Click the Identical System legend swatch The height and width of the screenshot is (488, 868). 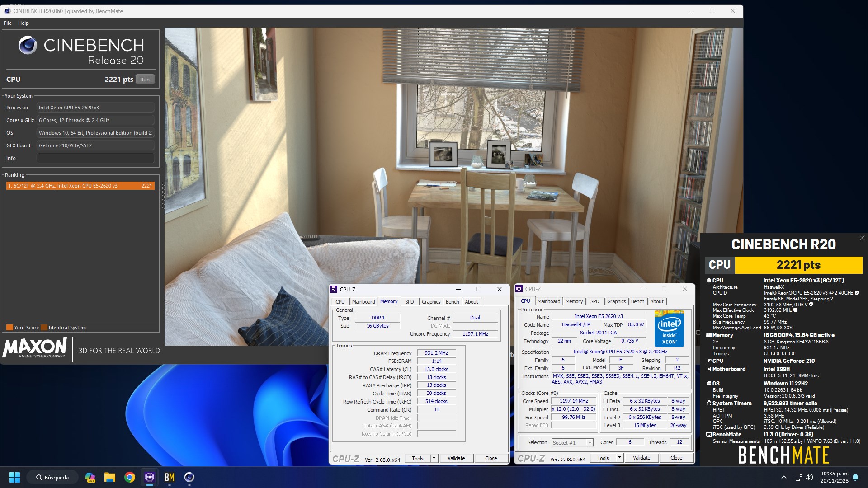(x=44, y=328)
